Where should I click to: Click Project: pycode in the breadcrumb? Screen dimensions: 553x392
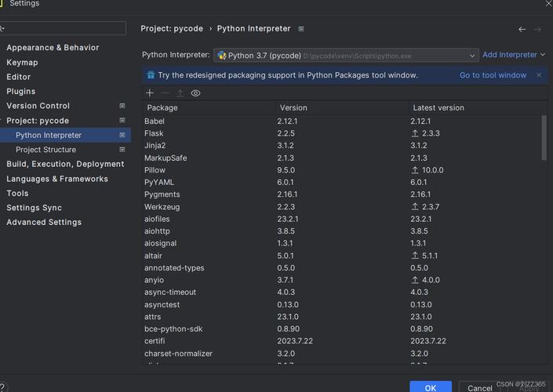(x=172, y=28)
